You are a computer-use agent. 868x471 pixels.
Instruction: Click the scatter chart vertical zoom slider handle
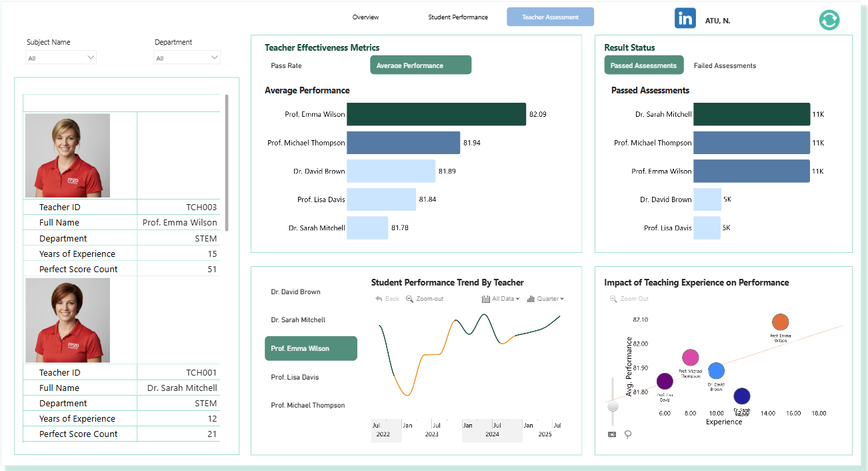(613, 406)
